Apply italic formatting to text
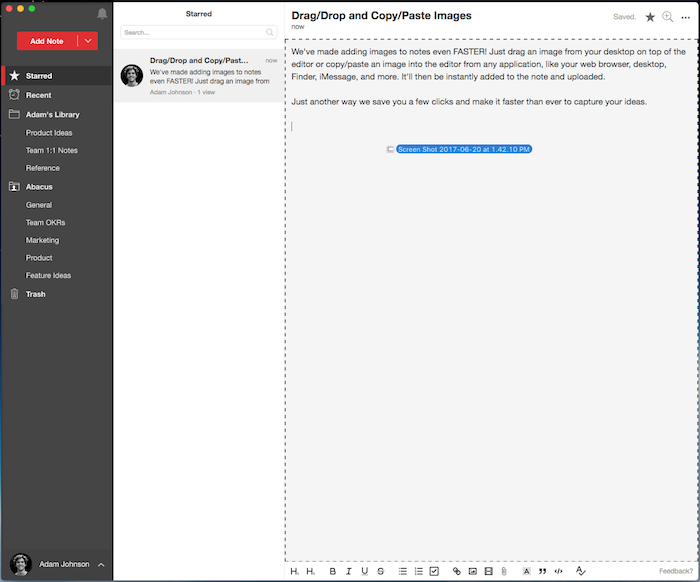Viewport: 700px width, 582px height. (348, 571)
